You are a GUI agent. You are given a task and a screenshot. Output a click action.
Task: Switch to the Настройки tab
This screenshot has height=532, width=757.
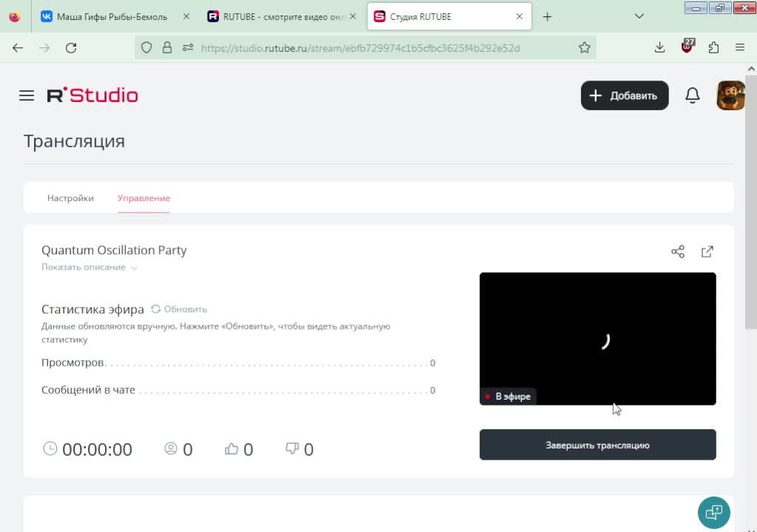pyautogui.click(x=70, y=198)
